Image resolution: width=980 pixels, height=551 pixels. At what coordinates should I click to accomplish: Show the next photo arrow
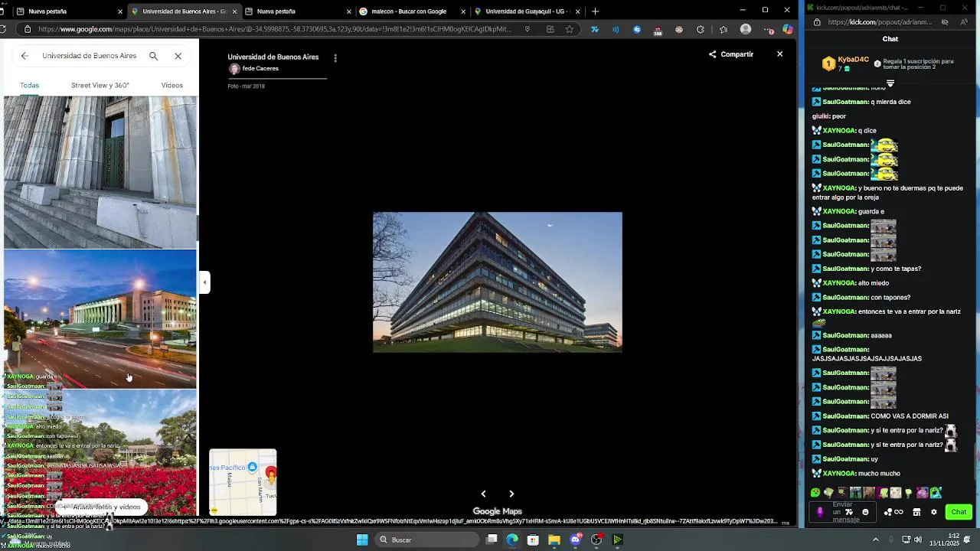point(511,494)
